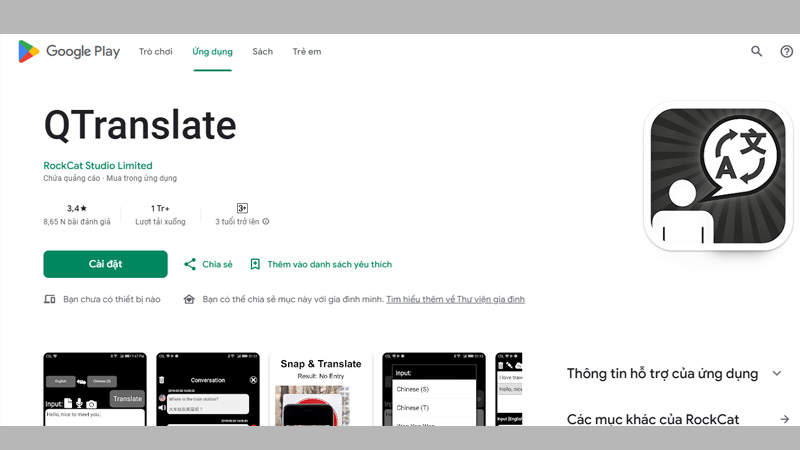Switch to the Trò chơi tab
Viewport: 800px width, 450px height.
click(156, 51)
